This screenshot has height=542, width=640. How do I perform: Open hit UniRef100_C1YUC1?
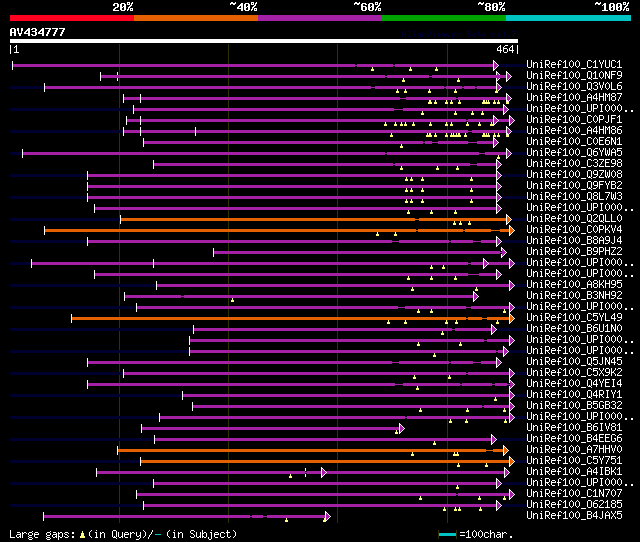(574, 64)
